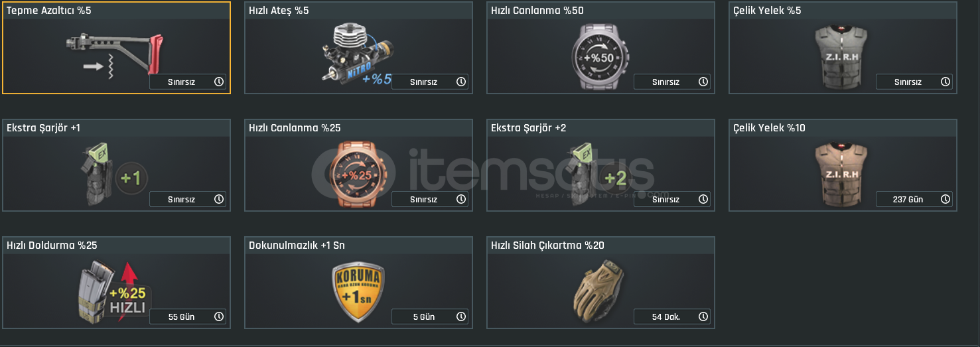Open the Hızlı Canlanma %50 card title
980x347 pixels.
[x=537, y=11]
